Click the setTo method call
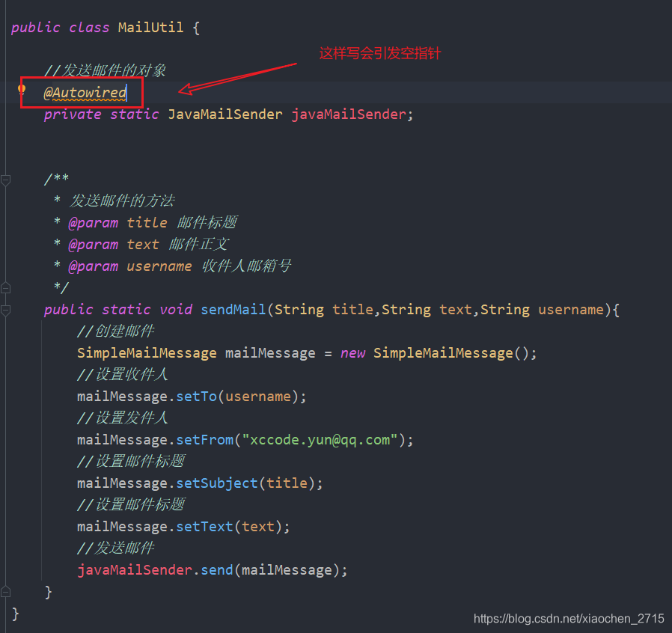Image resolution: width=672 pixels, height=633 pixels. (197, 397)
